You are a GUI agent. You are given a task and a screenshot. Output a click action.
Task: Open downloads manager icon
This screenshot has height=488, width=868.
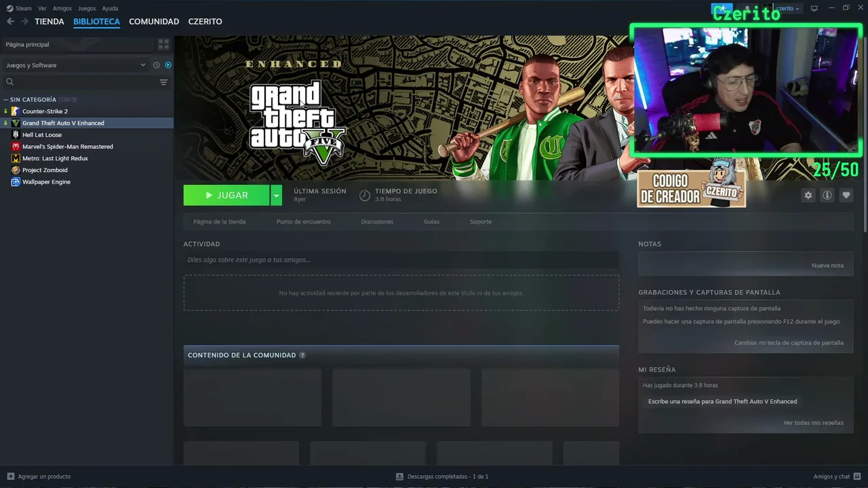pyautogui.click(x=399, y=476)
